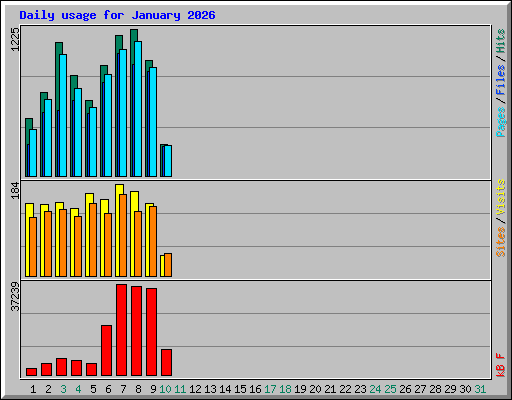This screenshot has width=512, height=400.
Task: Click the Files legend label
Action: (500, 80)
